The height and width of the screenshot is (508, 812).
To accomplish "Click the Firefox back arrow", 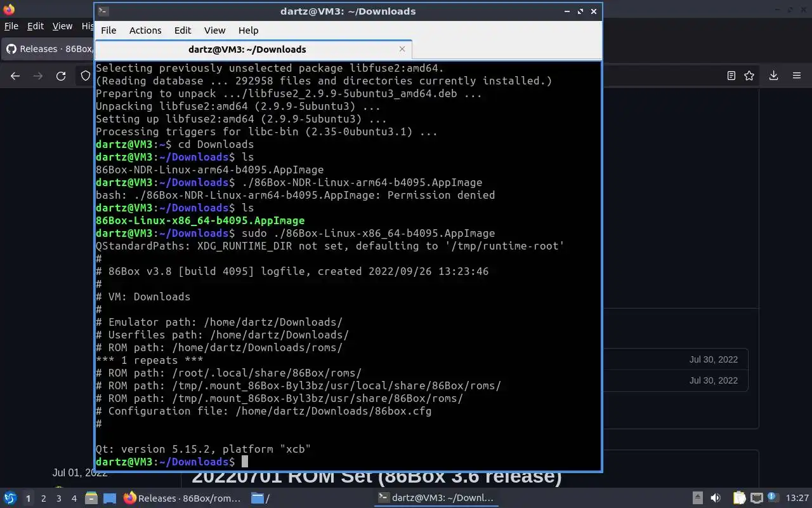I will pos(15,76).
